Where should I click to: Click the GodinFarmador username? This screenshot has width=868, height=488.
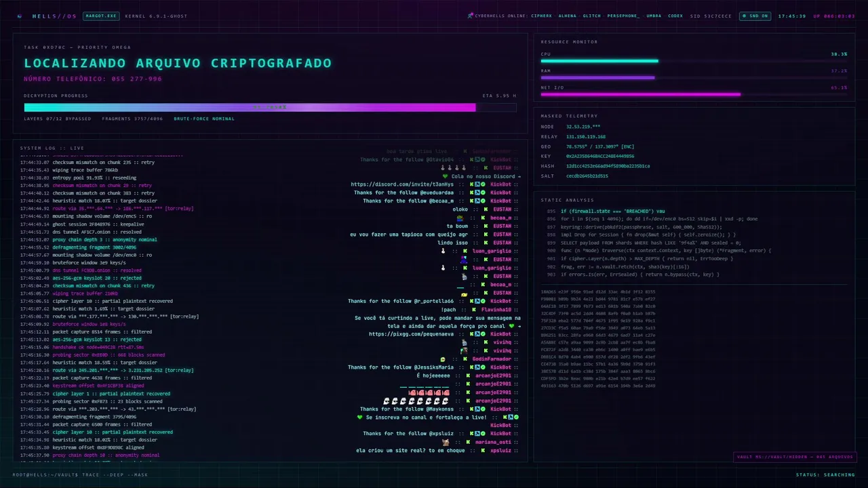492,359
